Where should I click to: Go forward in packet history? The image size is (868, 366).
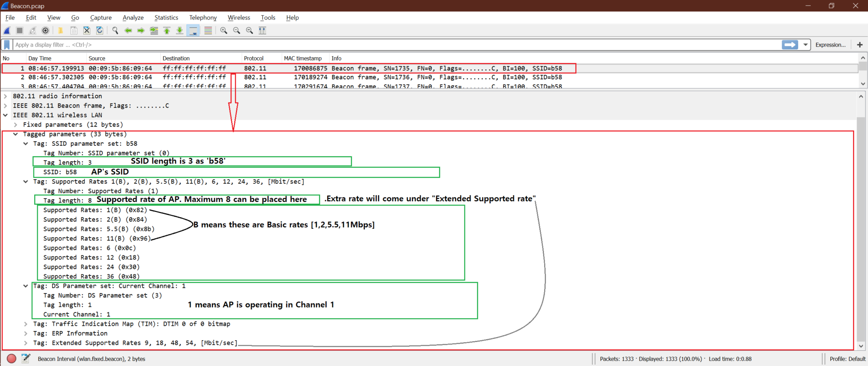[x=141, y=30]
